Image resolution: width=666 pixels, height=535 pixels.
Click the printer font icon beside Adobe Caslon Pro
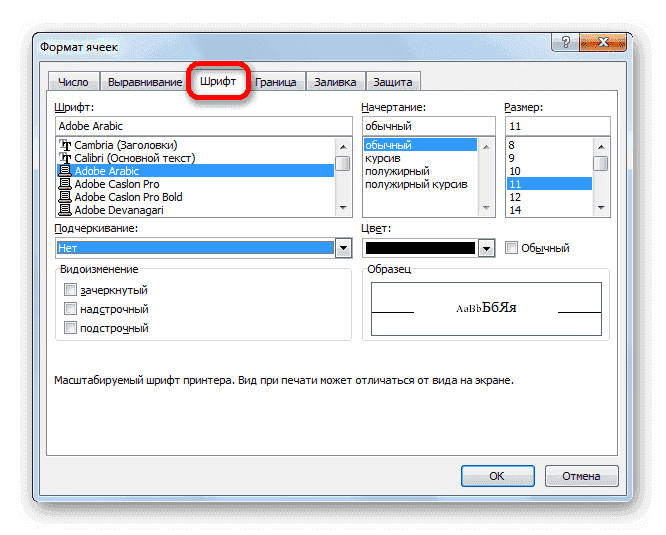click(66, 184)
